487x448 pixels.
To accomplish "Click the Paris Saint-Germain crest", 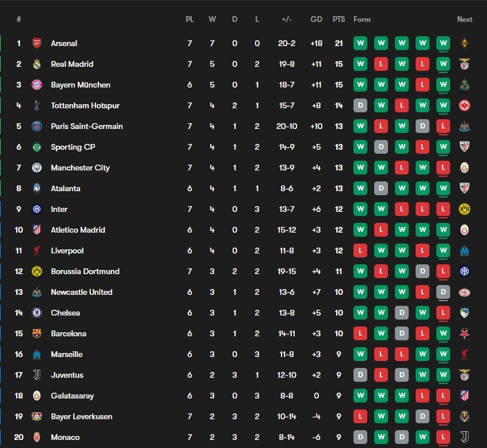I will pyautogui.click(x=37, y=126).
